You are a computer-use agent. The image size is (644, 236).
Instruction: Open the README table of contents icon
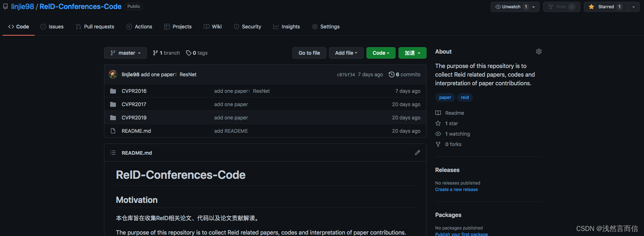pyautogui.click(x=113, y=153)
